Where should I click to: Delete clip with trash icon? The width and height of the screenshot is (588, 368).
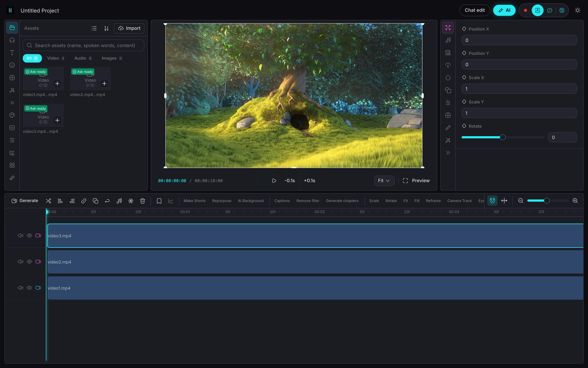click(143, 201)
